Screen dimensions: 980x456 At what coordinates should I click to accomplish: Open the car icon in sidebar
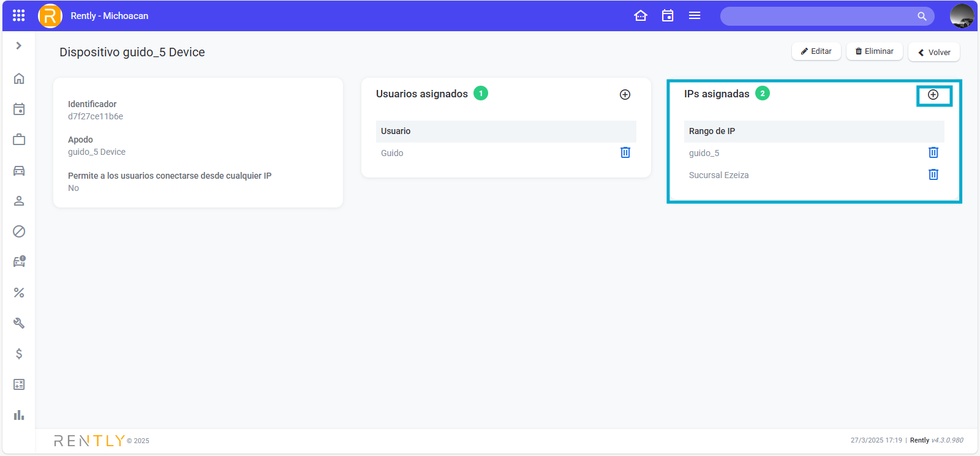point(19,171)
